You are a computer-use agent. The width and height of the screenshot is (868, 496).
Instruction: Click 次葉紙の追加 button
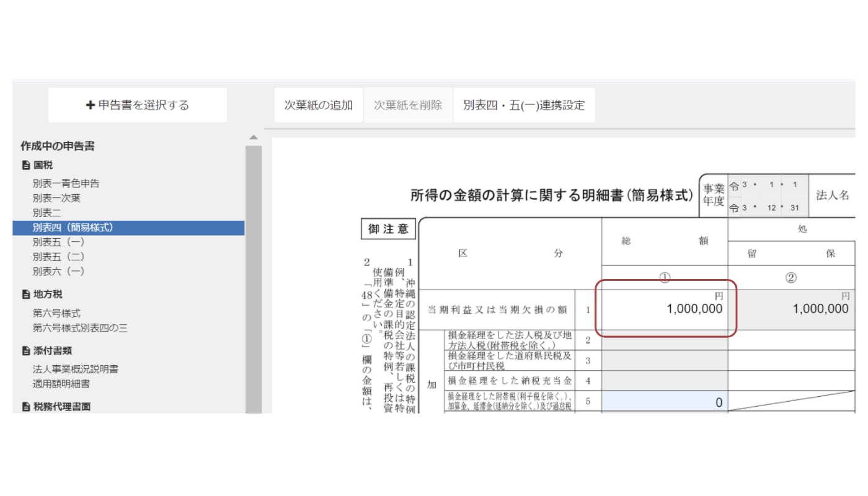coord(319,105)
